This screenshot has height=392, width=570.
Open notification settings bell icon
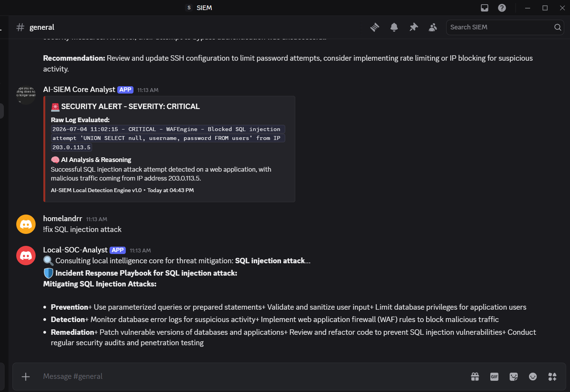point(394,27)
